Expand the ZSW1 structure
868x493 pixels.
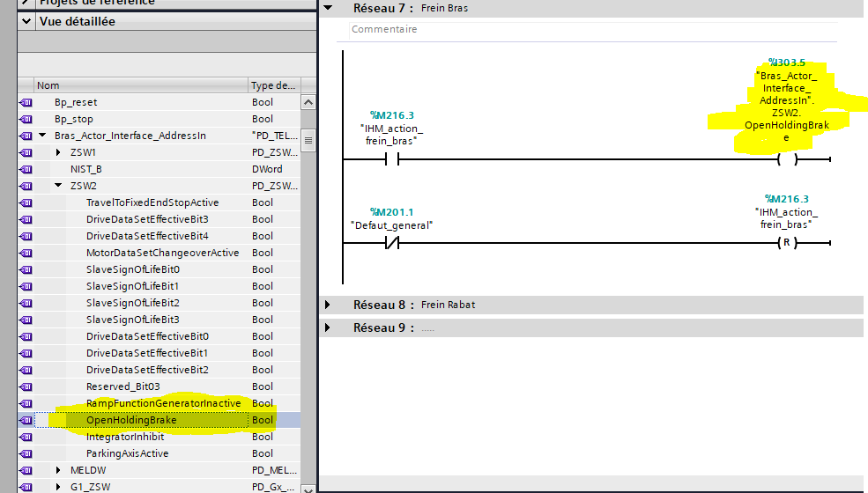coord(59,152)
